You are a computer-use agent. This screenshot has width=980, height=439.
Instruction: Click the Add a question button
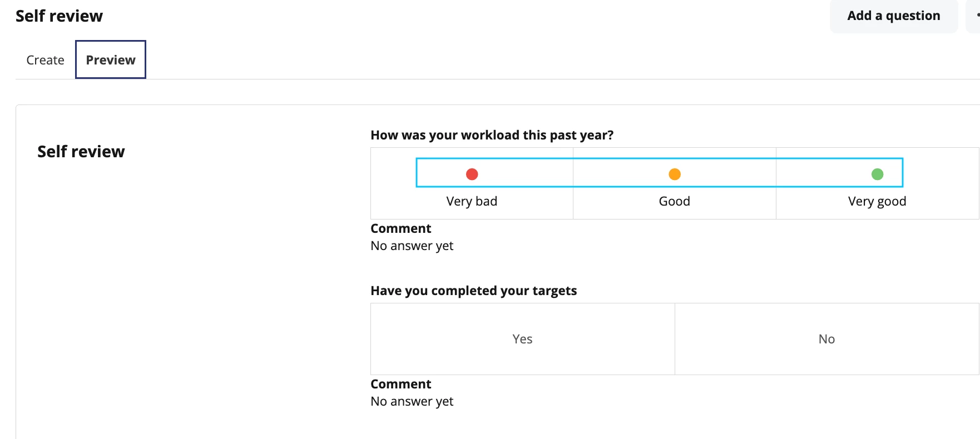(x=894, y=16)
